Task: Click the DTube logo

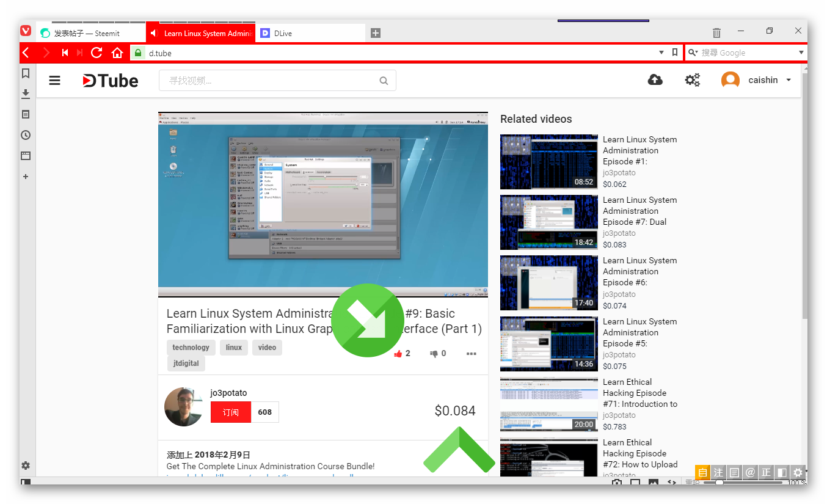Action: coord(111,81)
